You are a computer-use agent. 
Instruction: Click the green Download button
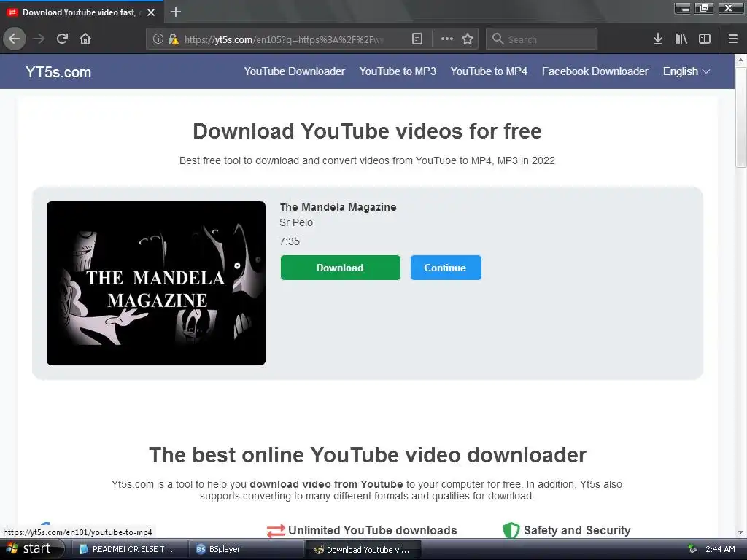click(x=340, y=268)
